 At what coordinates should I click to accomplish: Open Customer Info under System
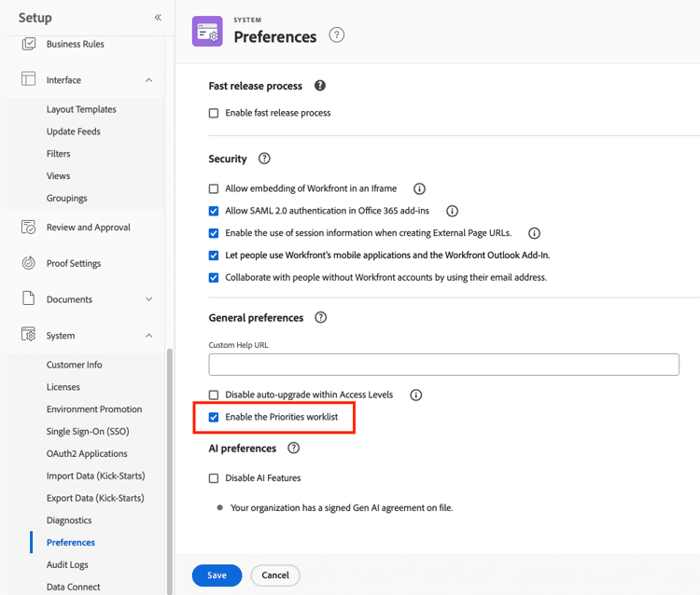[74, 365]
